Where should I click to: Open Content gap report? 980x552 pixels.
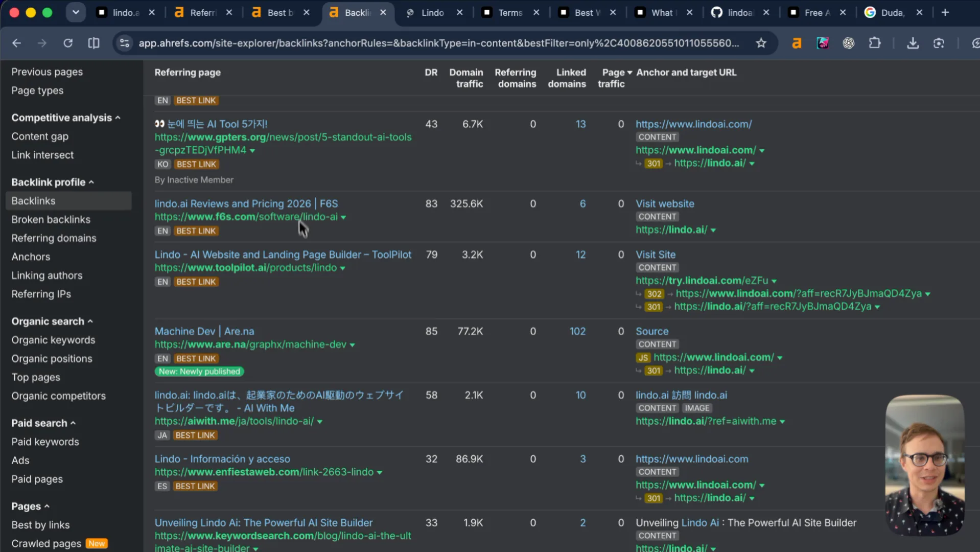pyautogui.click(x=40, y=136)
